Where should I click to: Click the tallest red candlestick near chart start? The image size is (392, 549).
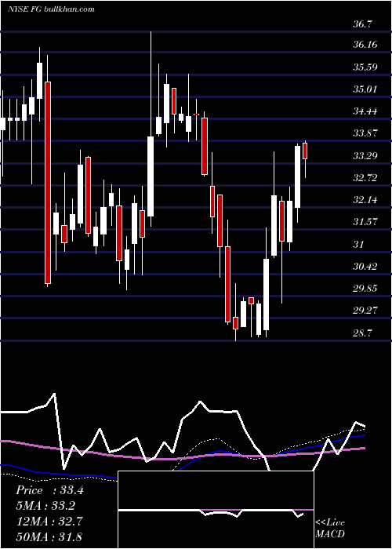[48, 183]
